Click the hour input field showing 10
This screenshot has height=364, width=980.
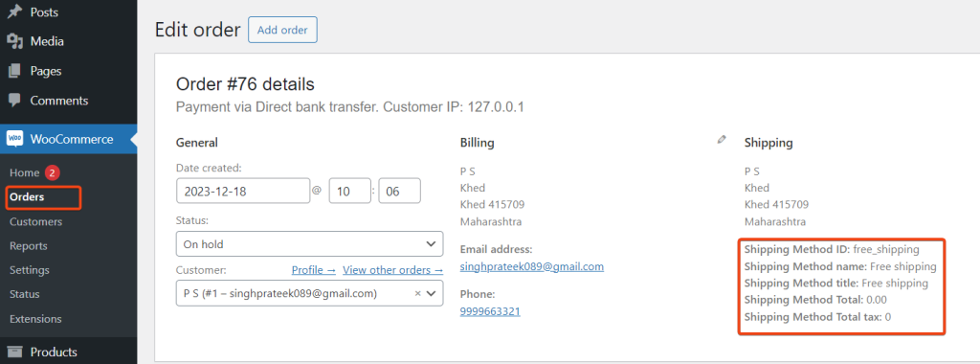tap(350, 191)
